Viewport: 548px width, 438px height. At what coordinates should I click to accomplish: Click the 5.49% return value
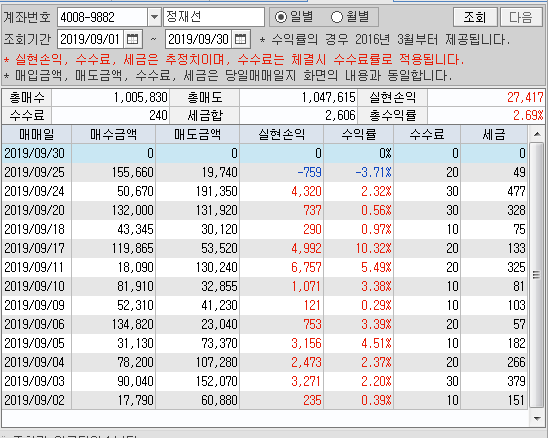376,267
